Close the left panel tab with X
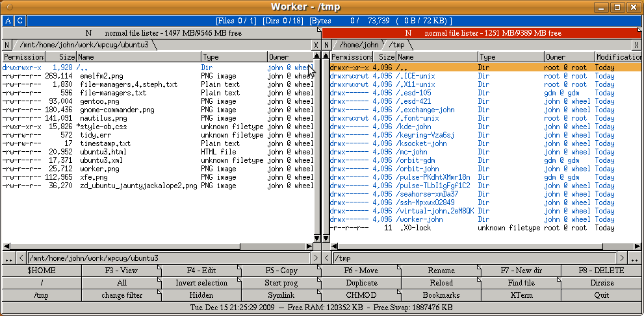Screen dimensions: 644x316 coord(316,45)
